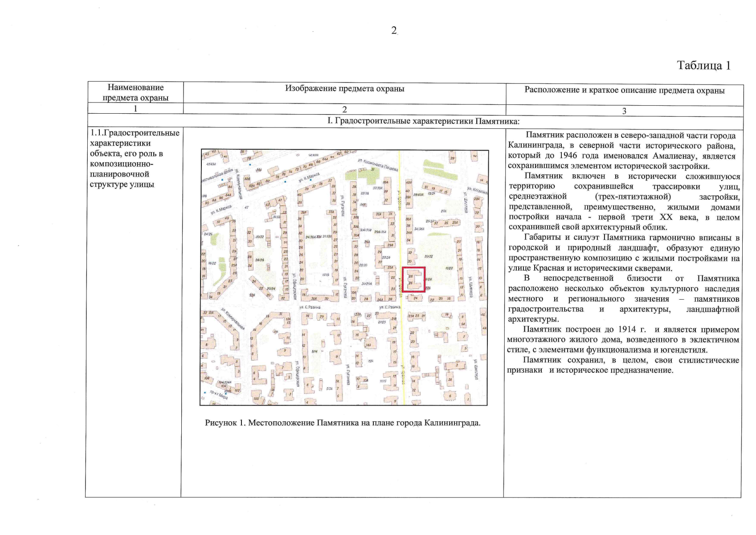Viewport: 756px width, 535px height.
Task: Click the paragraph starting "Габариты и силуэт Памятника"
Action: tap(624, 253)
